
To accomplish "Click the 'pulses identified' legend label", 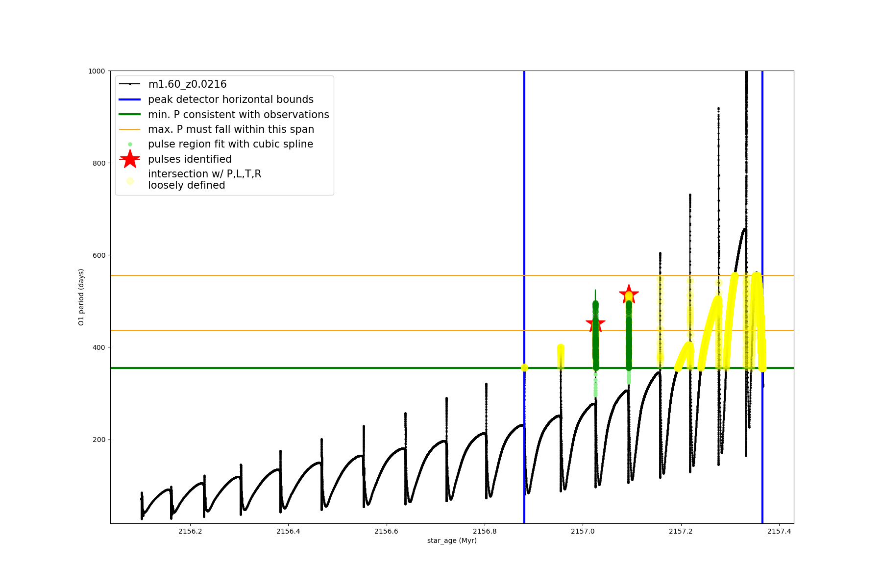I will (x=190, y=159).
